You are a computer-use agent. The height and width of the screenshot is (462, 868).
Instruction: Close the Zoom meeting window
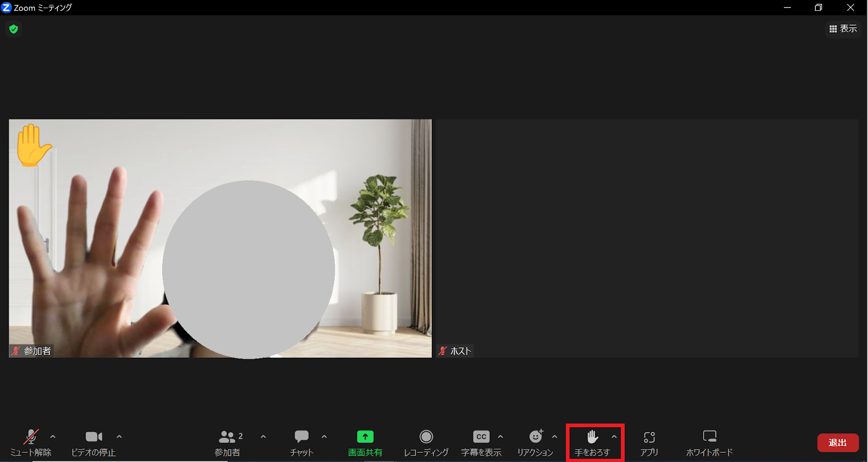click(x=850, y=8)
